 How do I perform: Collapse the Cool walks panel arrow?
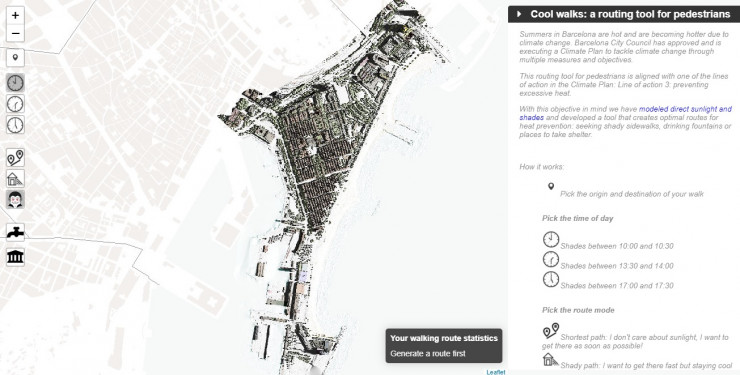tap(519, 14)
